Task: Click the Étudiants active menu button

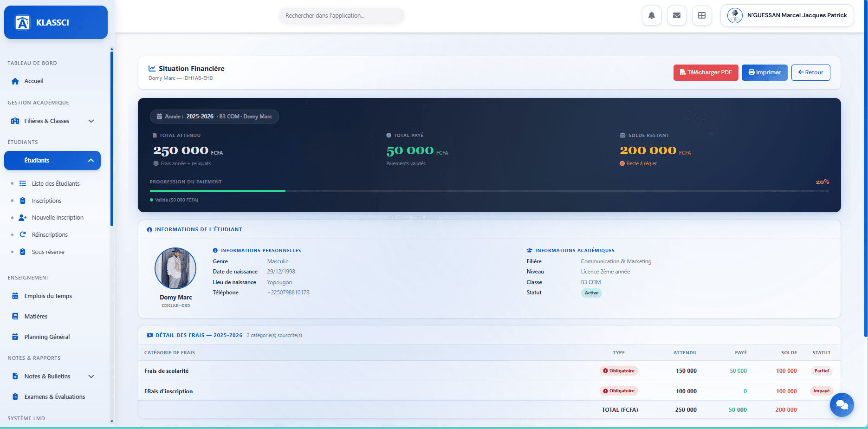Action: 52,161
